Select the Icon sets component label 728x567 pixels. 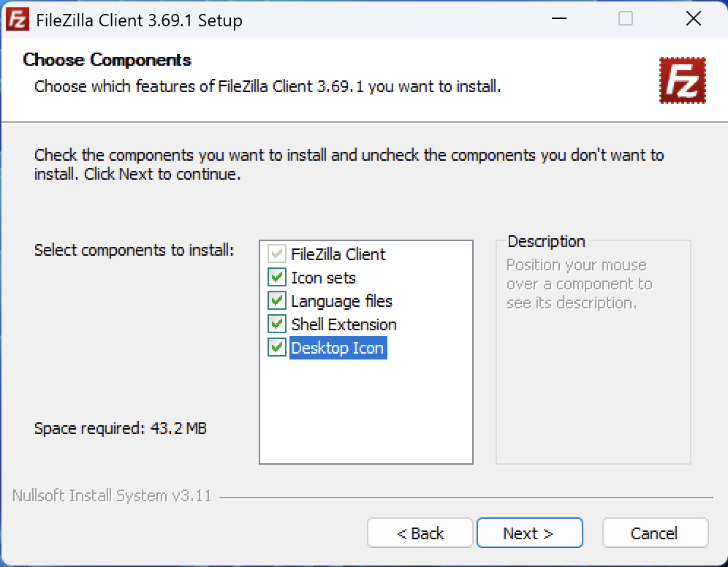pyautogui.click(x=323, y=278)
